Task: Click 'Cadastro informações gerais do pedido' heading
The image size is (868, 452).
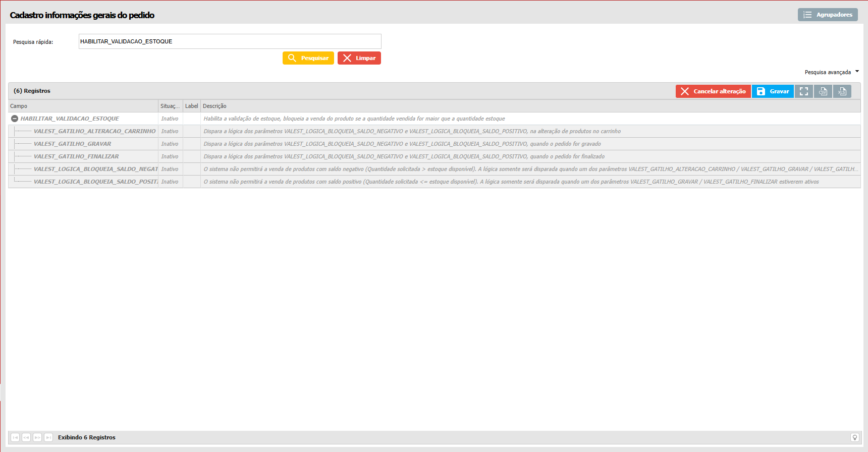Action: [x=82, y=15]
